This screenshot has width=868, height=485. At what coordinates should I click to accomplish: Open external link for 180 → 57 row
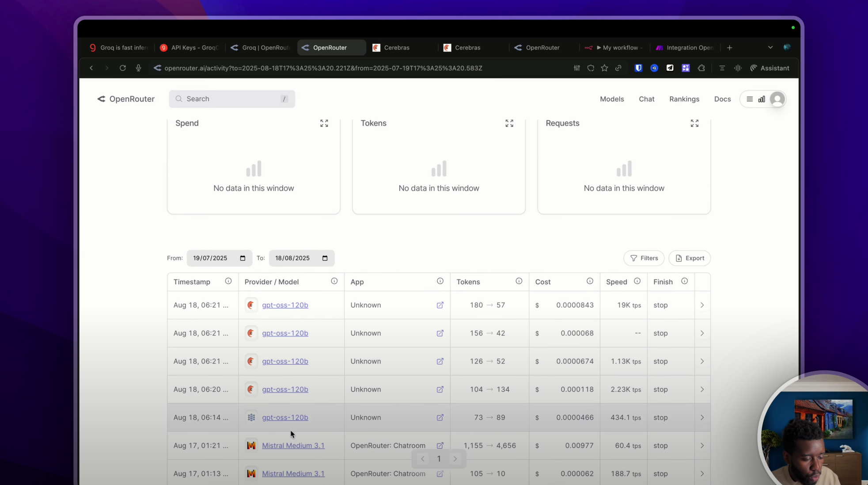click(x=440, y=305)
